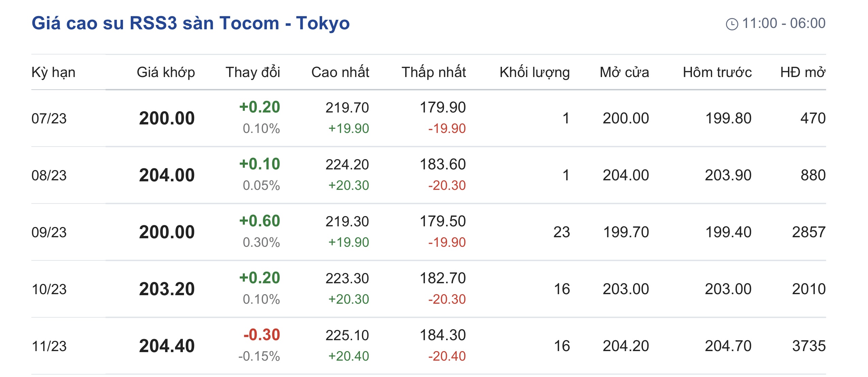
Task: Select the Kỳ hạn column header
Action: click(53, 72)
